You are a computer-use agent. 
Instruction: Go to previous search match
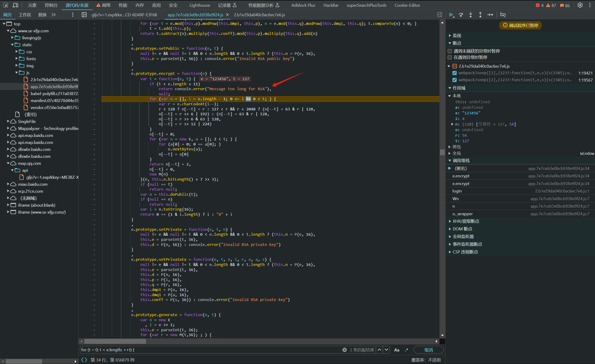380,350
